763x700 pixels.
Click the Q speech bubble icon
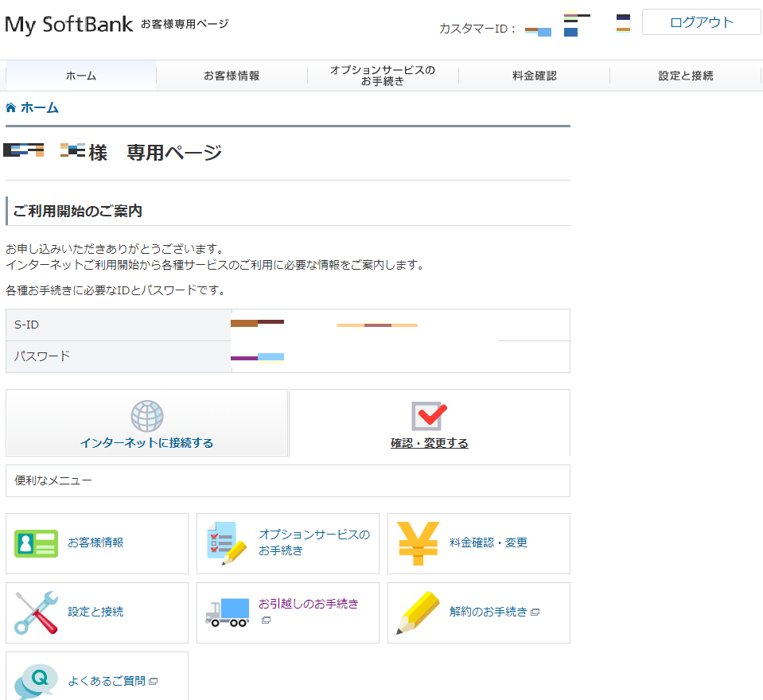click(x=36, y=682)
